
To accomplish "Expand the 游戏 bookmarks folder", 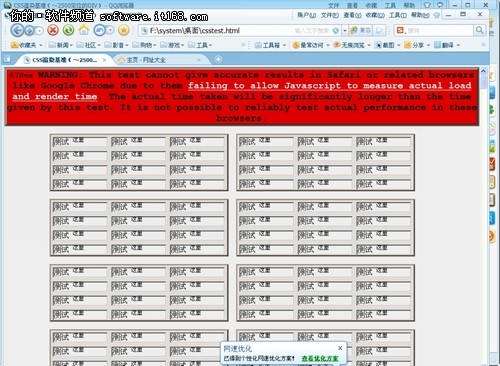I will 172,45.
